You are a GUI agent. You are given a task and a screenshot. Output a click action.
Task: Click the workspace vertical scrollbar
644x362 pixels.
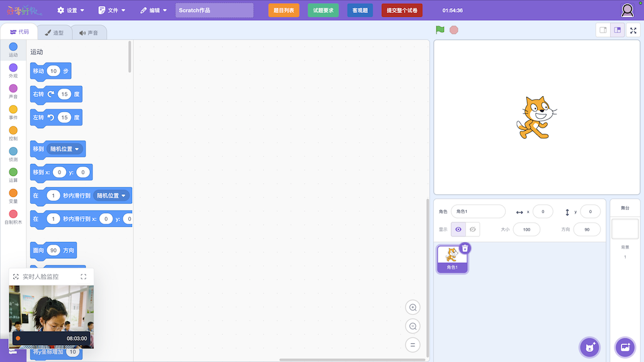(x=428, y=278)
